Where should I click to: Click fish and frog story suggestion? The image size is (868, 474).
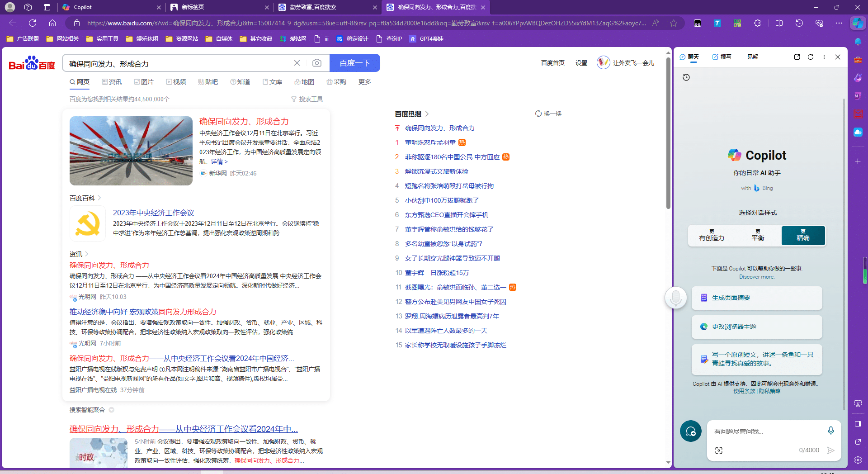point(757,360)
